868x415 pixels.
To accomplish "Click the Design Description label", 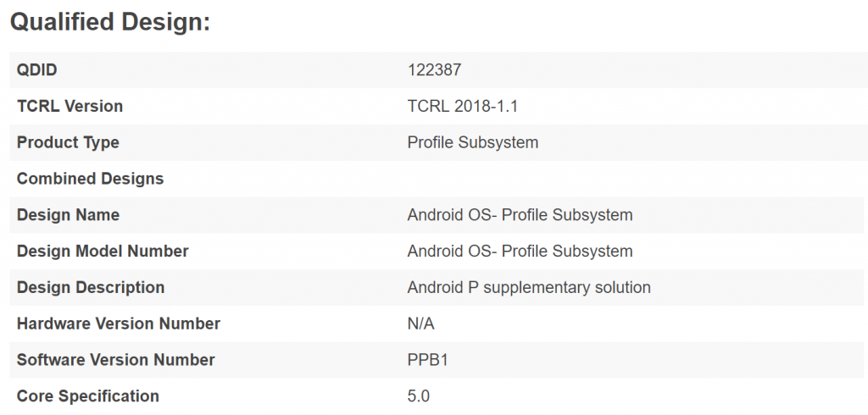I will (x=91, y=288).
